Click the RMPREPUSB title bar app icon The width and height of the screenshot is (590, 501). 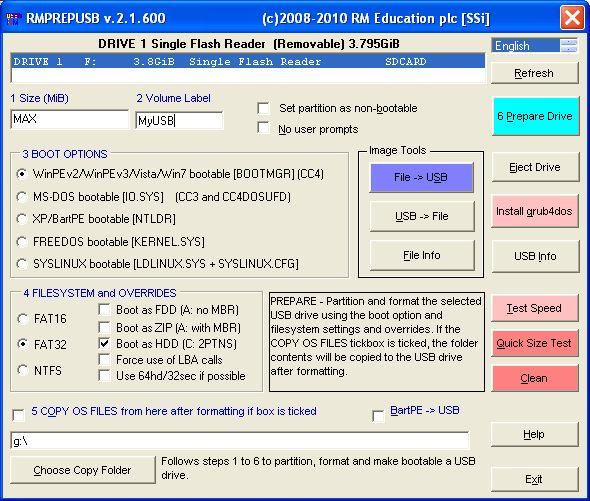coord(13,18)
